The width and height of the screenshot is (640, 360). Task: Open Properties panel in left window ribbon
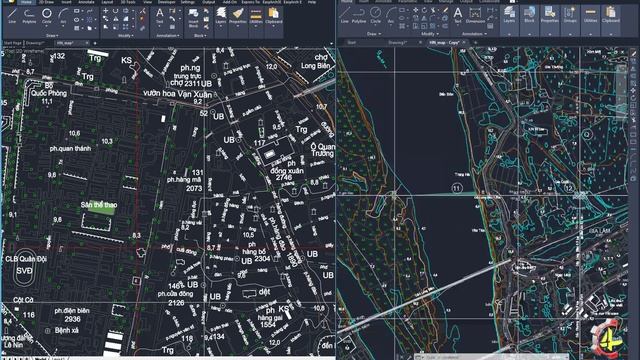[238, 16]
